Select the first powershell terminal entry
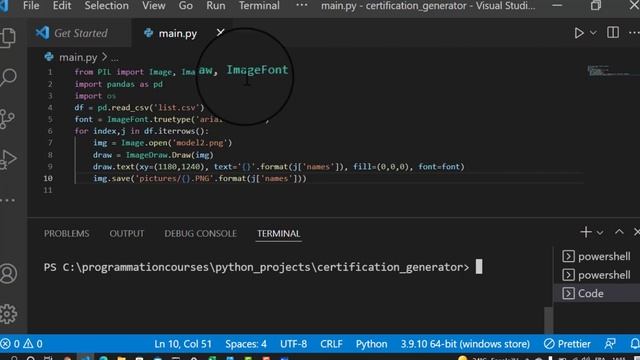Viewport: 640px width, 360px height. click(x=596, y=256)
